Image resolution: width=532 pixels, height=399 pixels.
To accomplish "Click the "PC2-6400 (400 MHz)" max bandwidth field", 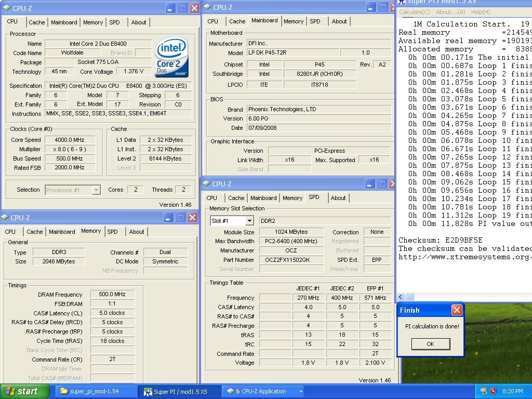I will point(291,241).
